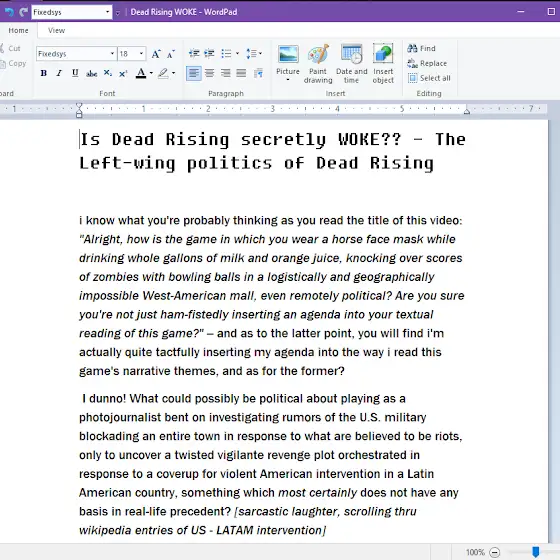Click the zoom out minus button

point(495,552)
